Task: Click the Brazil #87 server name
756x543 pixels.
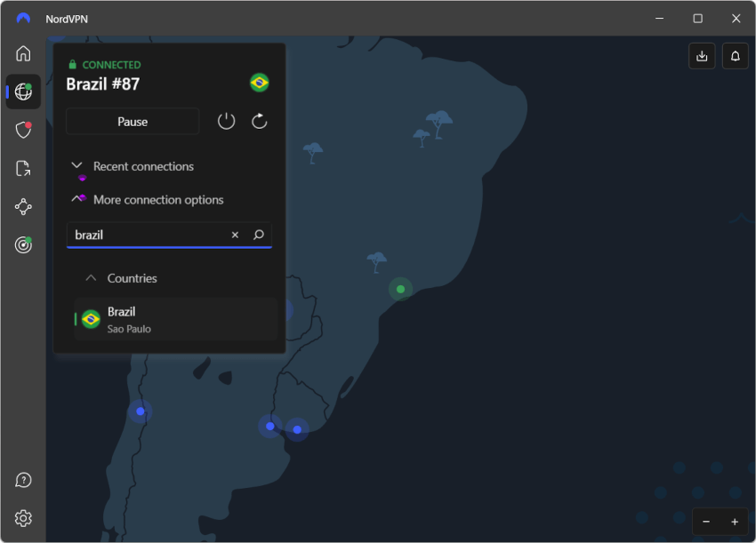Action: (102, 84)
